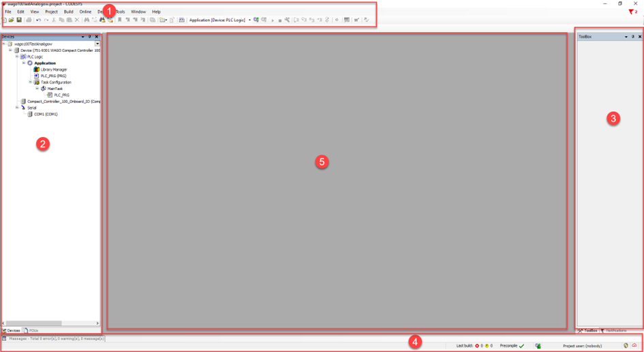Click right scroll arrow of Devices scrollbar
This screenshot has height=352, width=644.
pyautogui.click(x=97, y=323)
